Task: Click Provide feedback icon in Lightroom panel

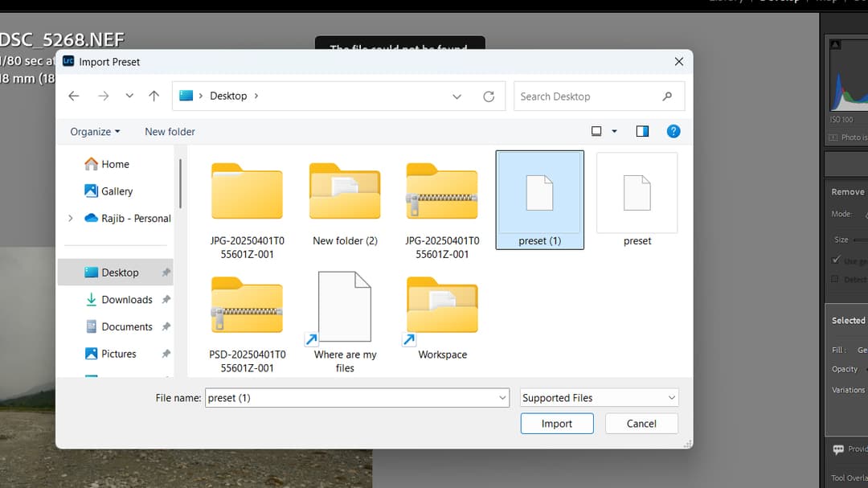Action: click(x=838, y=449)
